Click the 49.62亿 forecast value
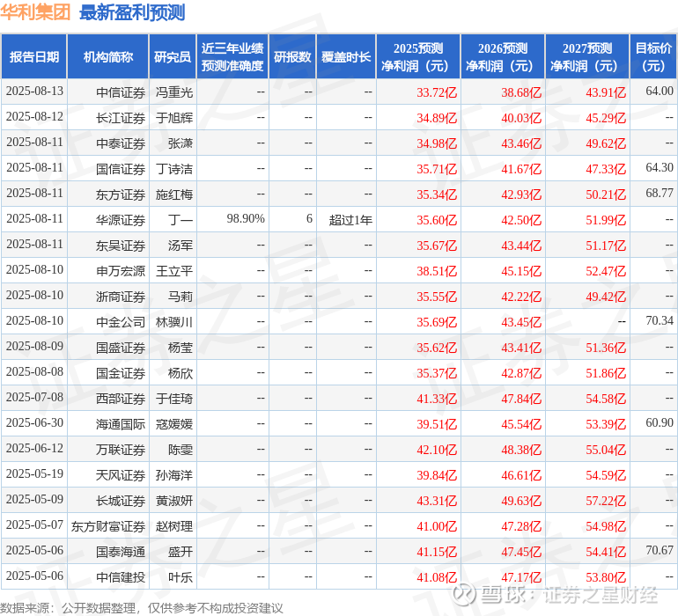This screenshot has height=616, width=678. (x=606, y=143)
